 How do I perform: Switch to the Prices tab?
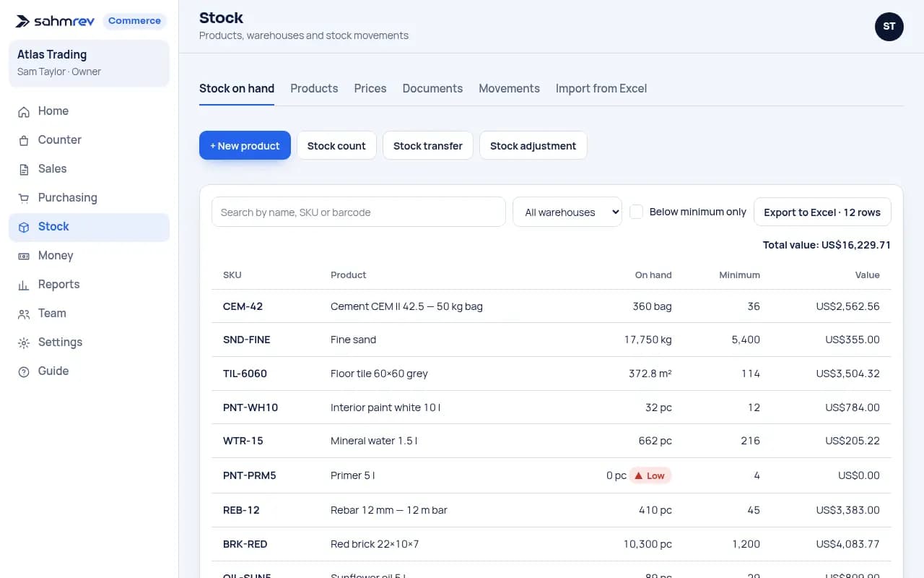pos(370,88)
